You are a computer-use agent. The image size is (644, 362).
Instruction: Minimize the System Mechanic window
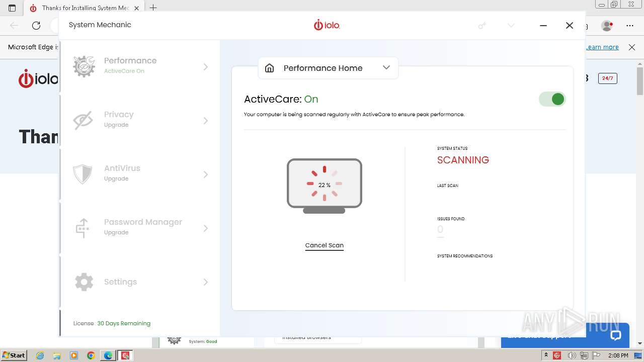click(543, 25)
